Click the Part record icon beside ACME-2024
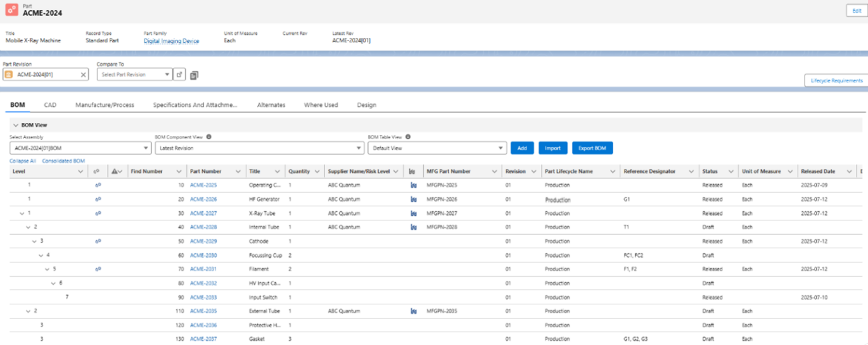 [x=11, y=10]
